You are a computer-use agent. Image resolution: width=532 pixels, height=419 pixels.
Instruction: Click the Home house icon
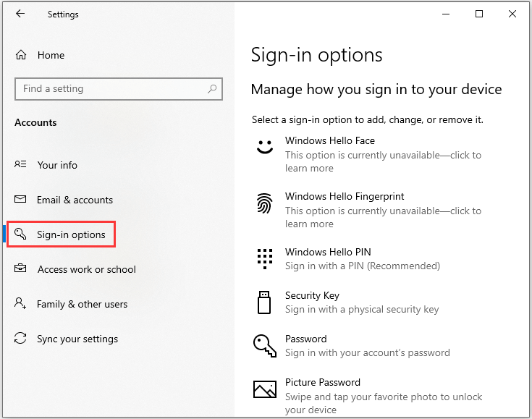21,54
